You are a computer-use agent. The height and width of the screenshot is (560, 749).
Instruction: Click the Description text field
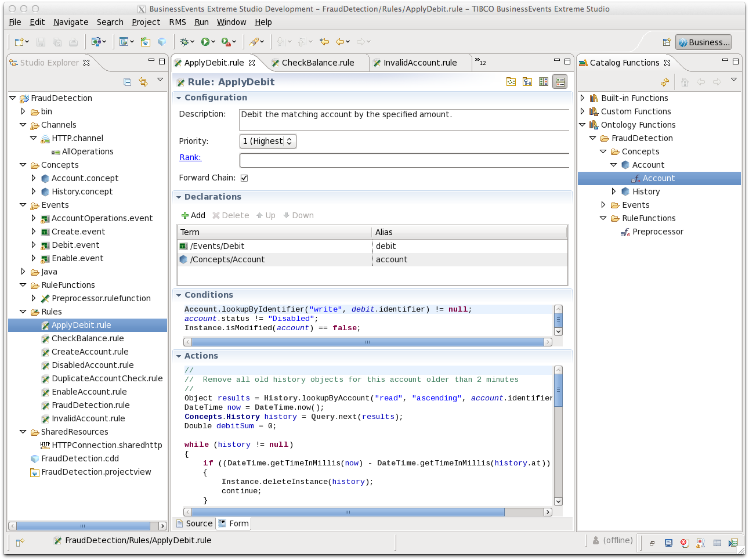(404, 120)
